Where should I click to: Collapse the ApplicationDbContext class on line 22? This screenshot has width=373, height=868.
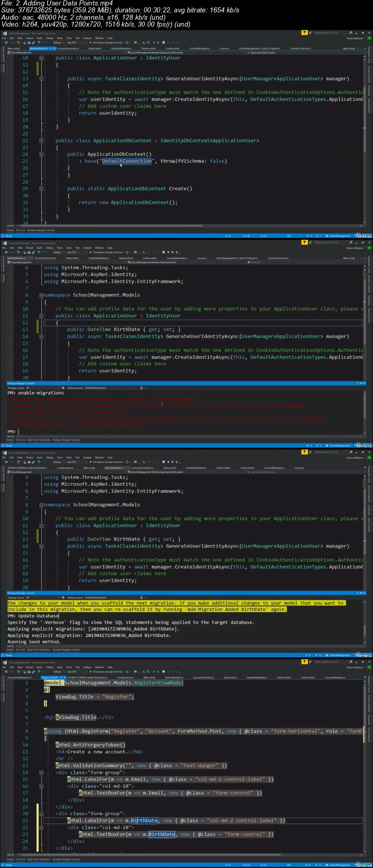pyautogui.click(x=41, y=141)
